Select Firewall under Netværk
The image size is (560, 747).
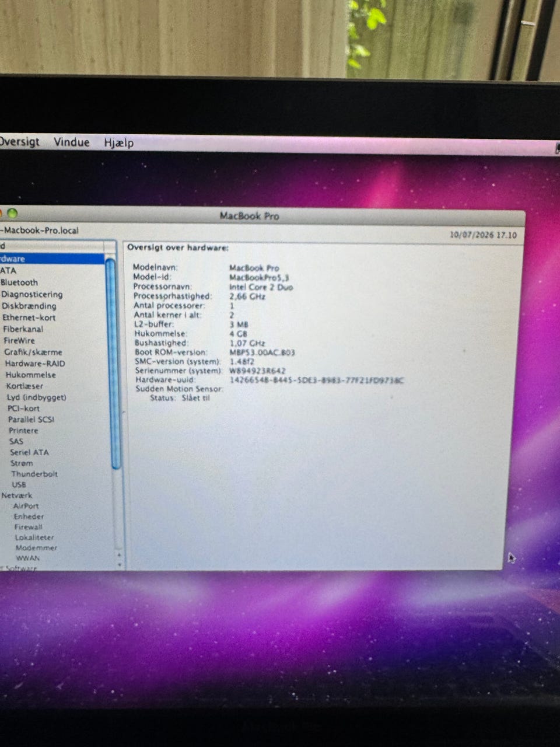29,527
